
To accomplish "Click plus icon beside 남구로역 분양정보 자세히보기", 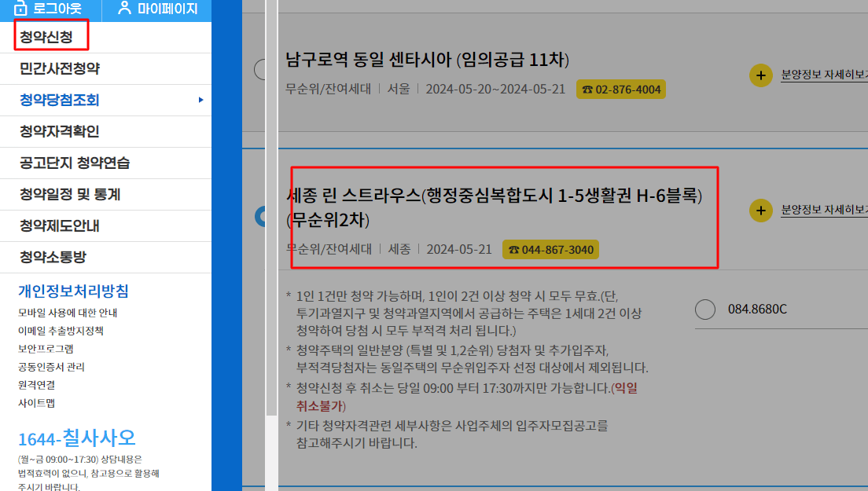I will (761, 75).
